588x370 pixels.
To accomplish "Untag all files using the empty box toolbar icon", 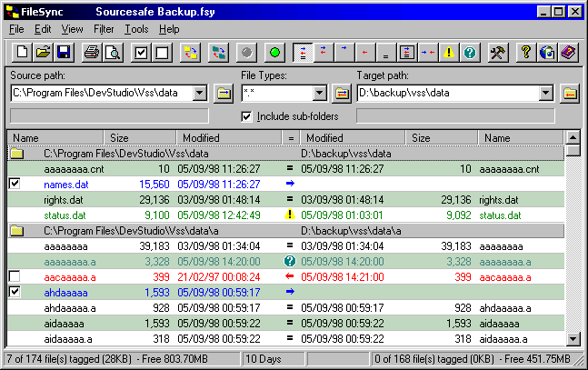I will tap(162, 53).
